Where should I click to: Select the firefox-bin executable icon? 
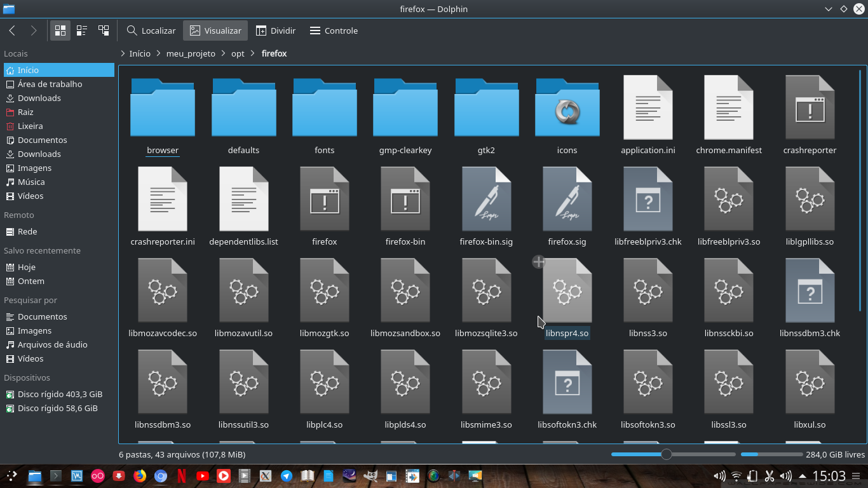tap(405, 199)
